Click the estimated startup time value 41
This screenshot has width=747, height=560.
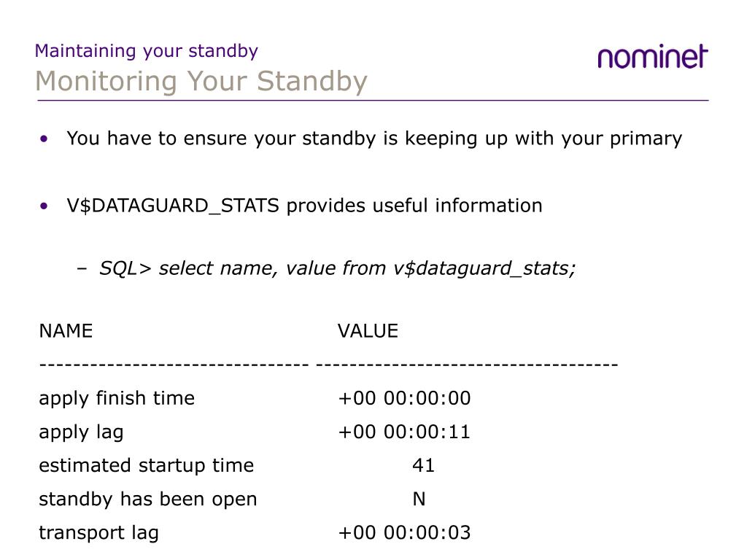[x=424, y=465]
